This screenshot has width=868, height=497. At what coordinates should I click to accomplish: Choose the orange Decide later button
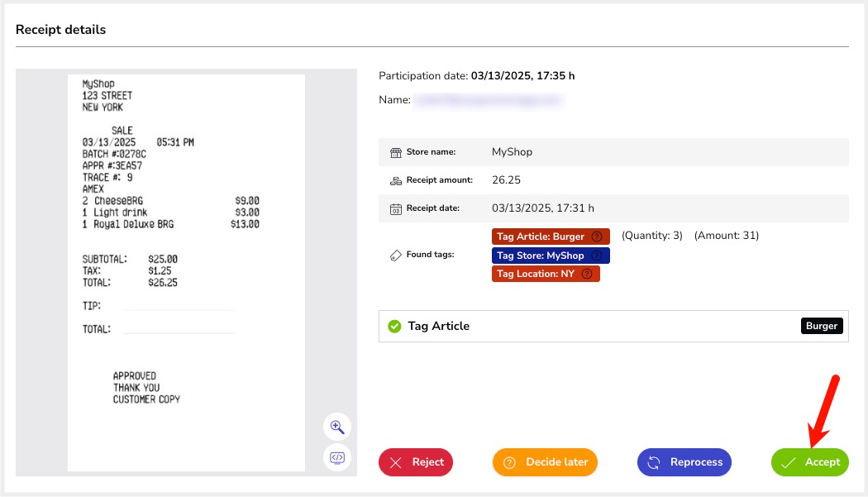(545, 462)
